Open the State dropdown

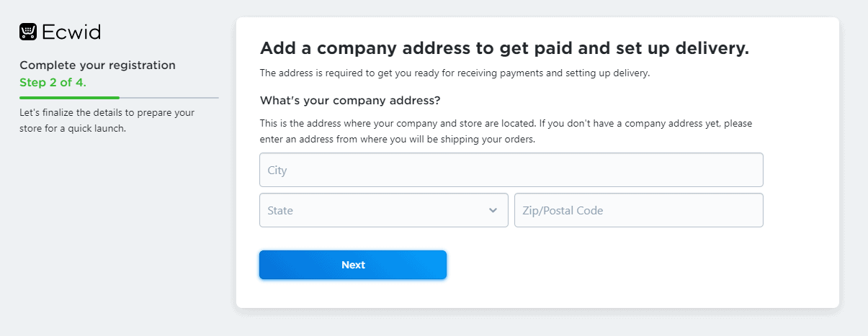384,210
